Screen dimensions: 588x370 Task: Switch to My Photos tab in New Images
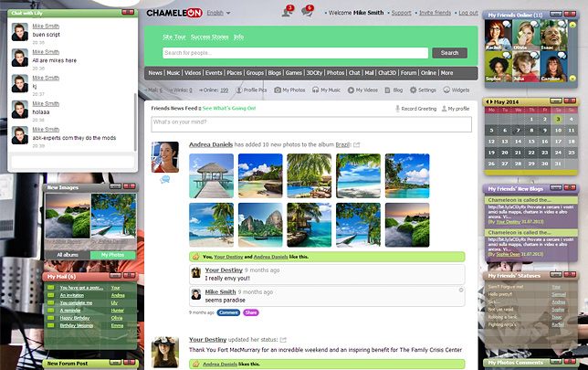[x=113, y=255]
